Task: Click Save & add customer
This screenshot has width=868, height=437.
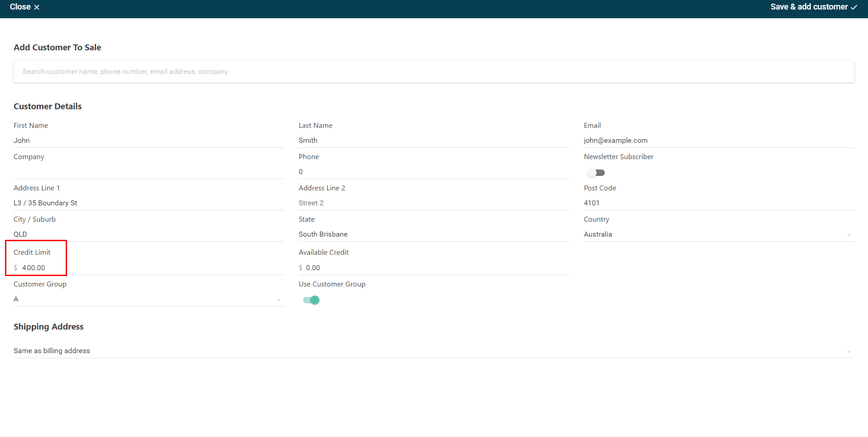Action: pos(814,7)
